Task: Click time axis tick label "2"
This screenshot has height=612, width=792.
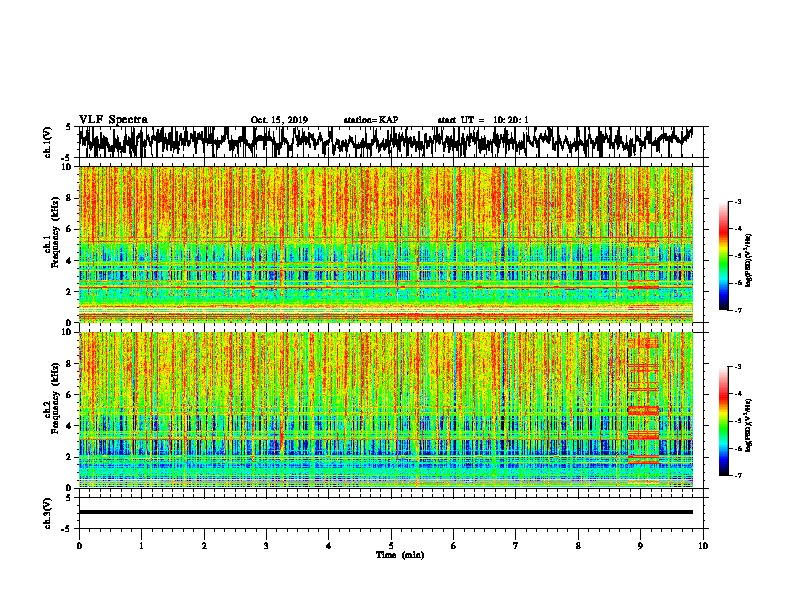Action: point(204,546)
